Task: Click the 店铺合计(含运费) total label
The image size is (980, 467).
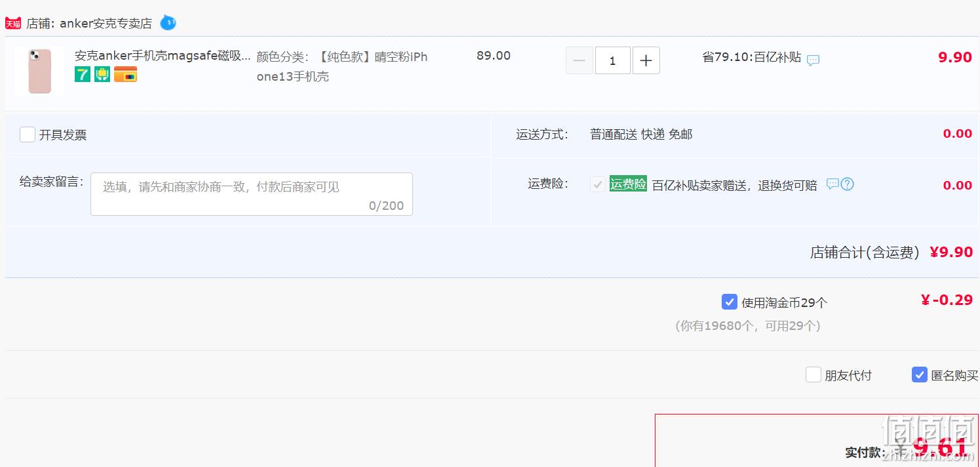Action: click(x=865, y=253)
